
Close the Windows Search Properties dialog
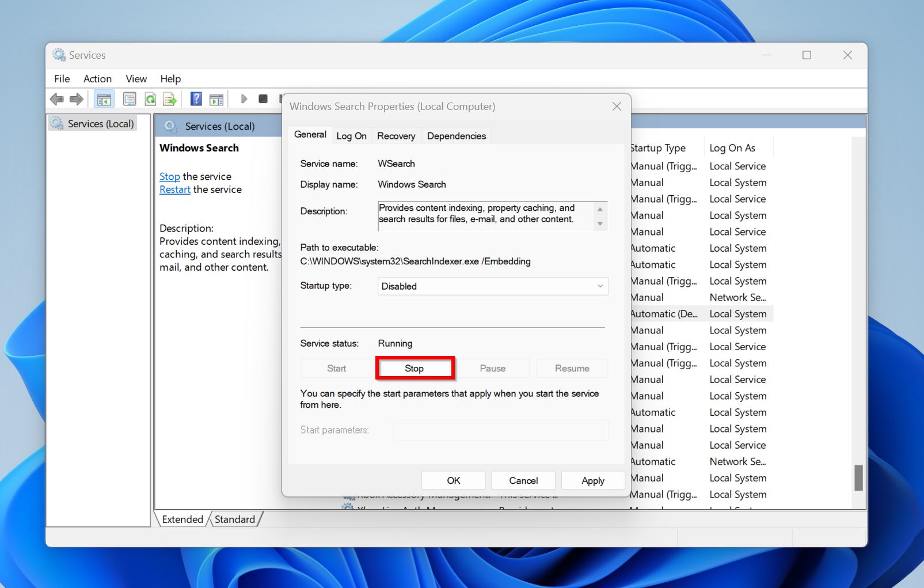(x=617, y=107)
